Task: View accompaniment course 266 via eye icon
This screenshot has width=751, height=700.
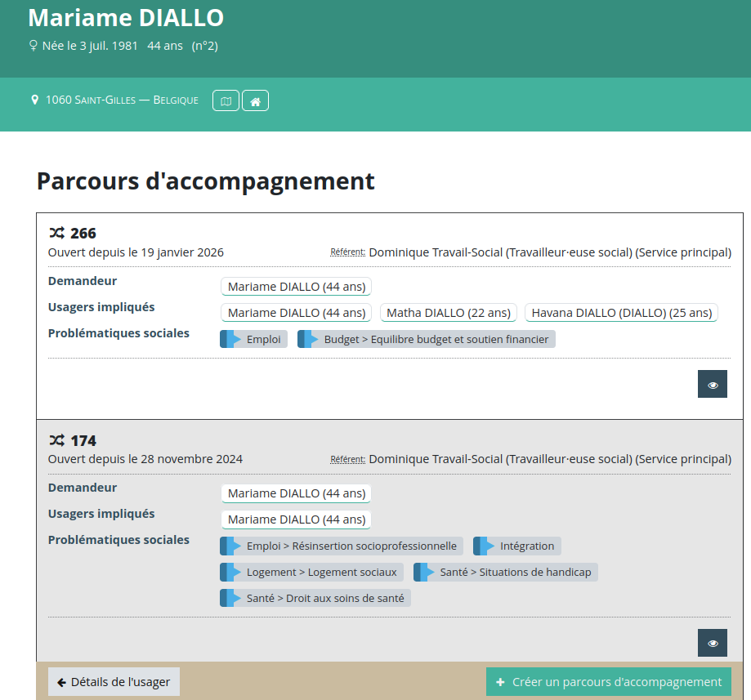Action: point(713,385)
